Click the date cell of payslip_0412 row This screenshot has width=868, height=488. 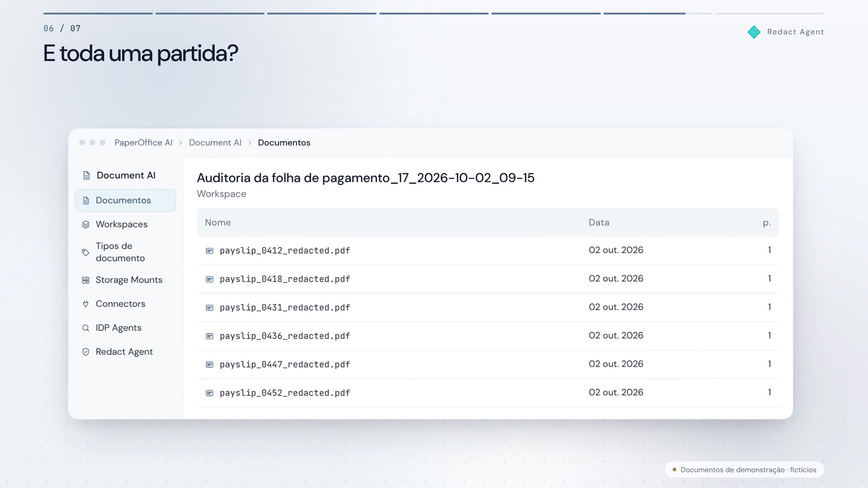(x=616, y=250)
